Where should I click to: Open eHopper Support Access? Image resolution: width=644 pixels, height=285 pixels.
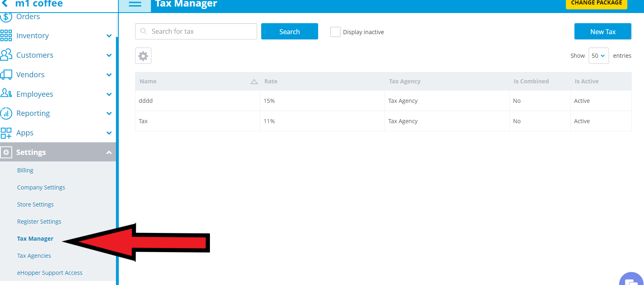tap(50, 273)
